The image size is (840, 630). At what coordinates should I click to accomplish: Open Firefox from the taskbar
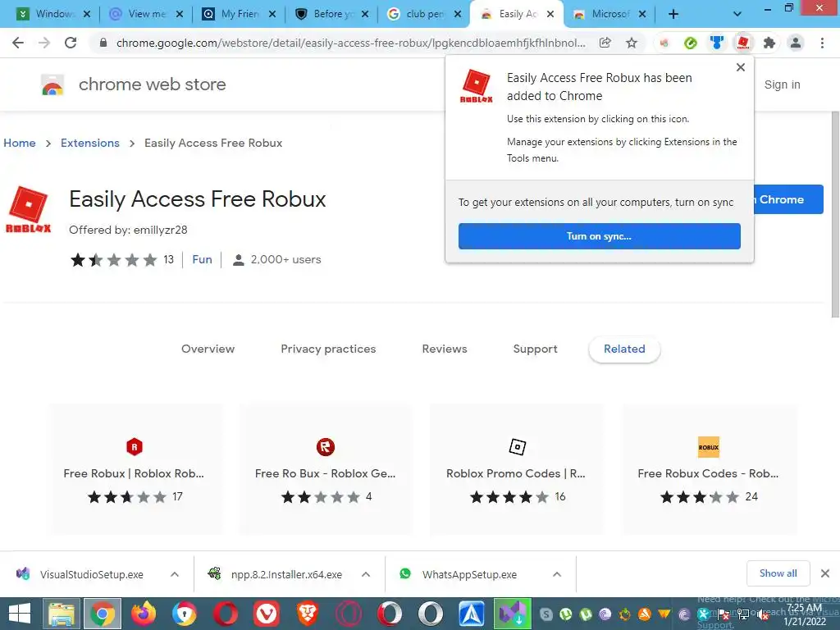pos(143,614)
